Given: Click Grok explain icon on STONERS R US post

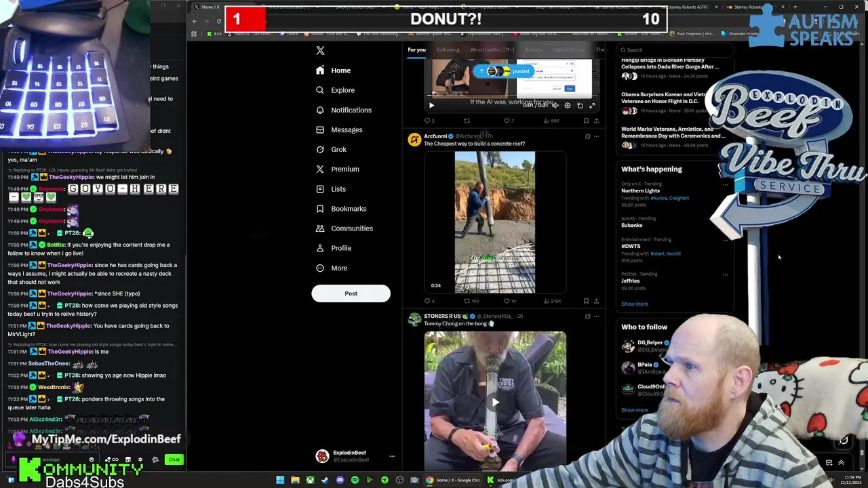Looking at the screenshot, I should 587,316.
